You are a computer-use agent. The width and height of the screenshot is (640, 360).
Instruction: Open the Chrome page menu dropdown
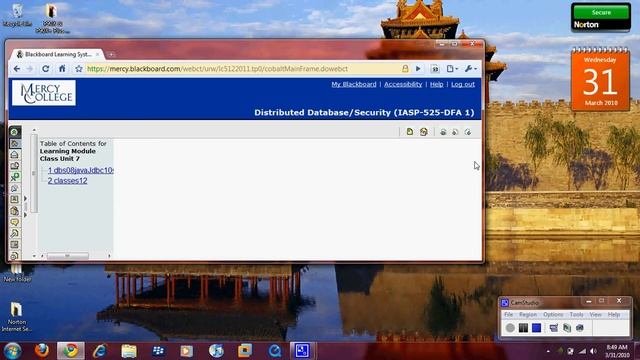tap(452, 69)
